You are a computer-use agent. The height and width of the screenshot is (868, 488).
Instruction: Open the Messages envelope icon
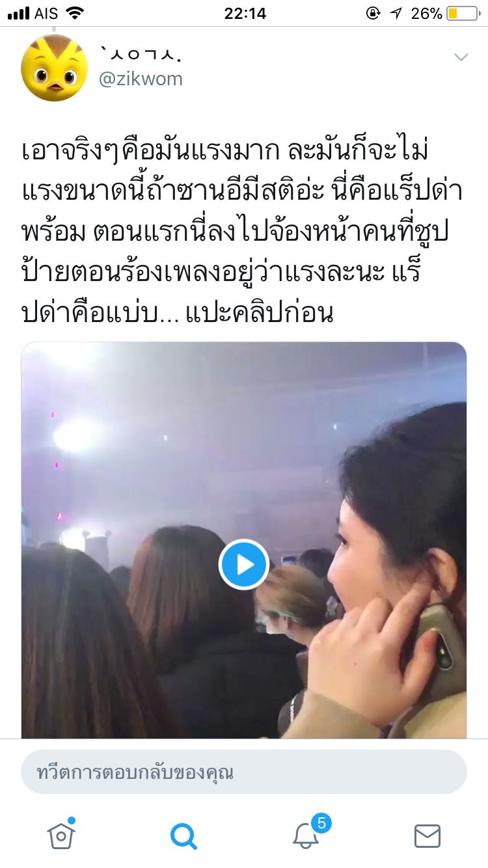point(427,835)
